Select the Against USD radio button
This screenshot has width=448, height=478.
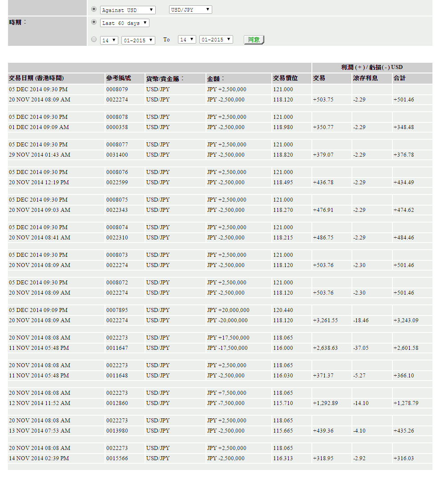click(93, 9)
